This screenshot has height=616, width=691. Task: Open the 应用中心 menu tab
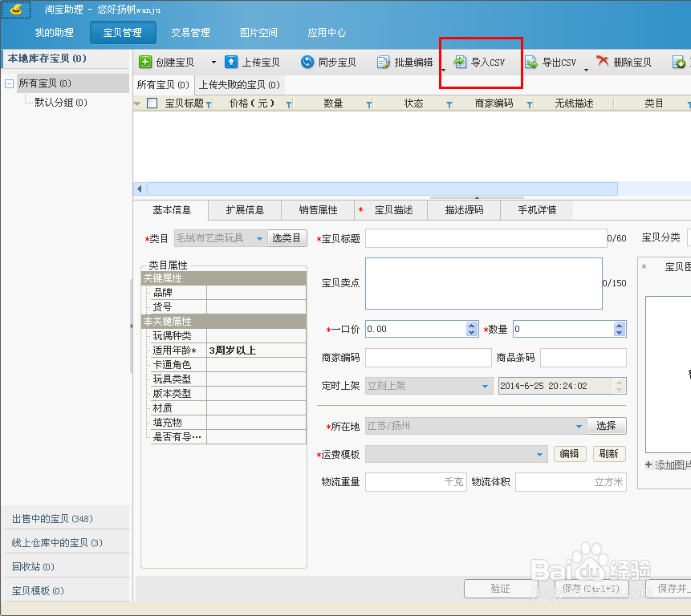(327, 33)
